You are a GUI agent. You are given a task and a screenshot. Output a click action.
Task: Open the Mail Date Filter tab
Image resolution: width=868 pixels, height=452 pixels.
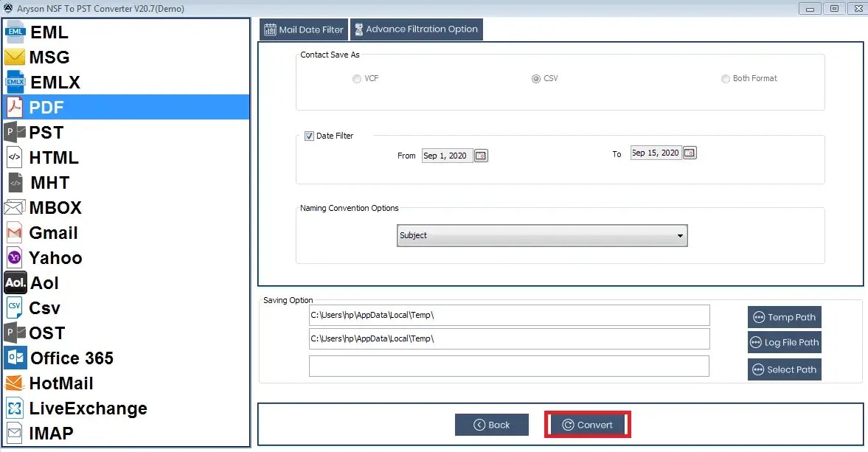pyautogui.click(x=304, y=29)
